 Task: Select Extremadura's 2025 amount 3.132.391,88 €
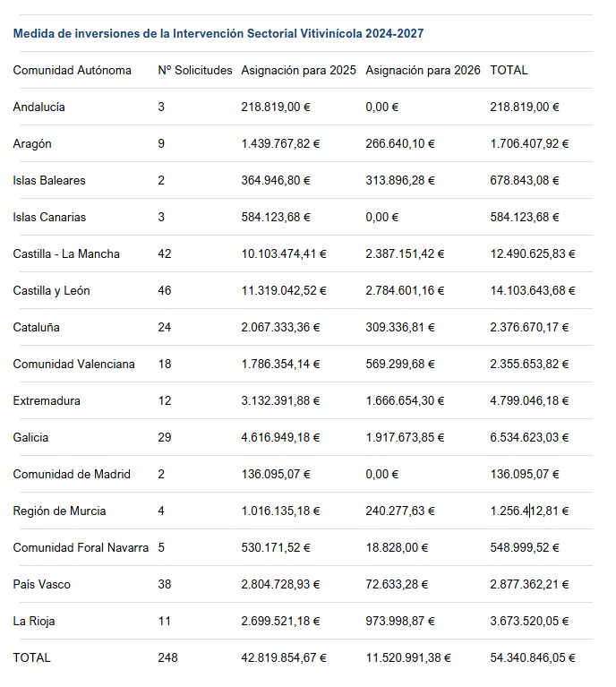280,401
